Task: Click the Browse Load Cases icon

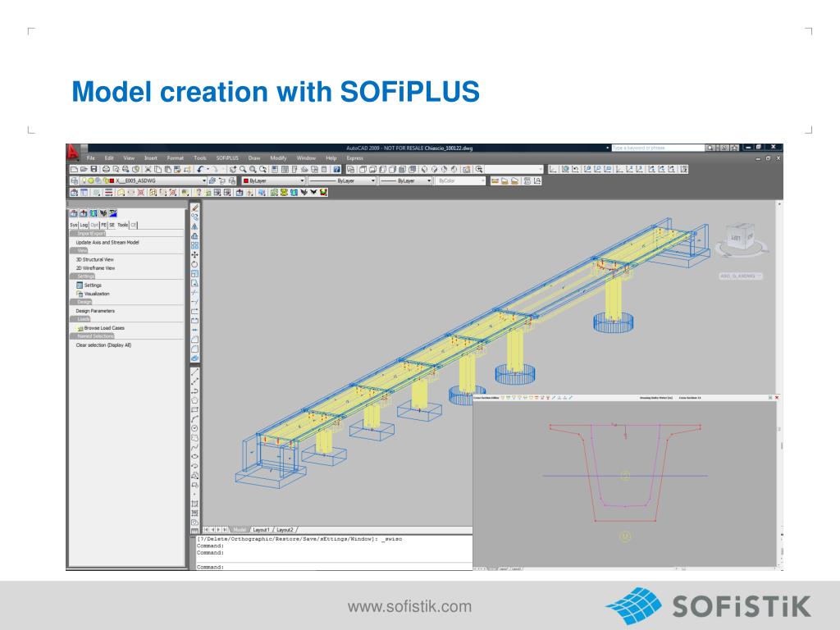Action: (80, 328)
